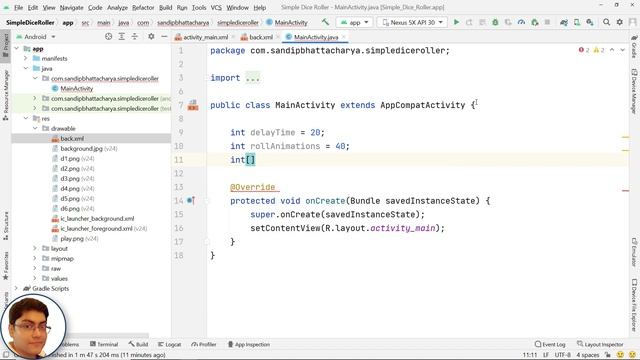Click the Stop app square icon

(547, 22)
